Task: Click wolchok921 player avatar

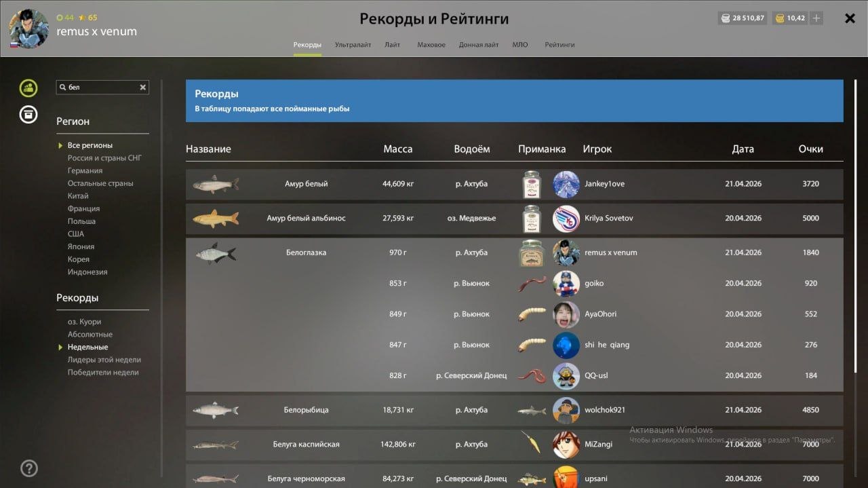Action: [x=566, y=410]
